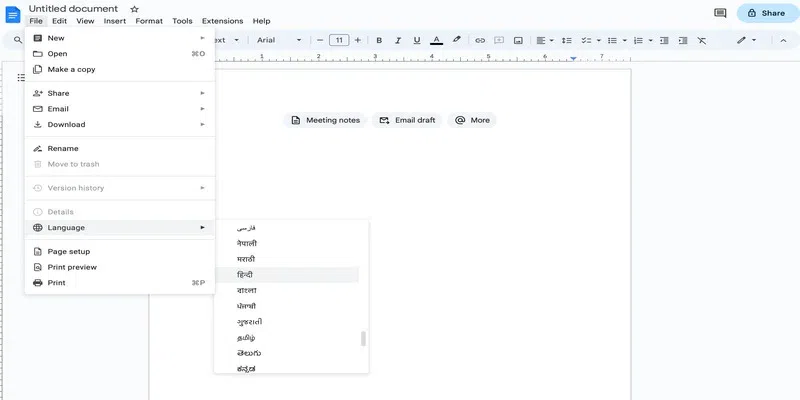Open the File menu
The image size is (800, 400).
pyautogui.click(x=36, y=21)
